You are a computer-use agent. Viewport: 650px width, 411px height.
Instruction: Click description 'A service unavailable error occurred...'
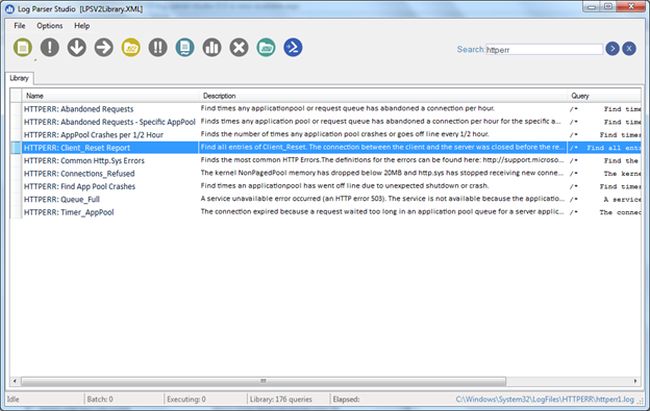(x=382, y=199)
